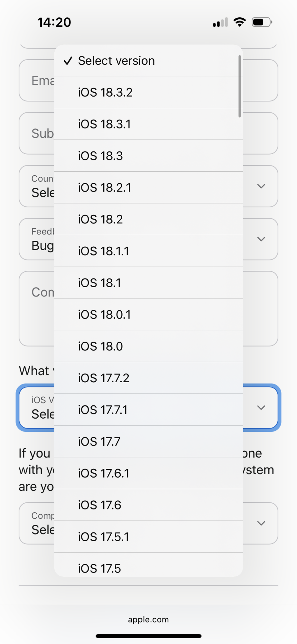Pick iOS 18.0 version
297x644 pixels.
[x=148, y=346]
